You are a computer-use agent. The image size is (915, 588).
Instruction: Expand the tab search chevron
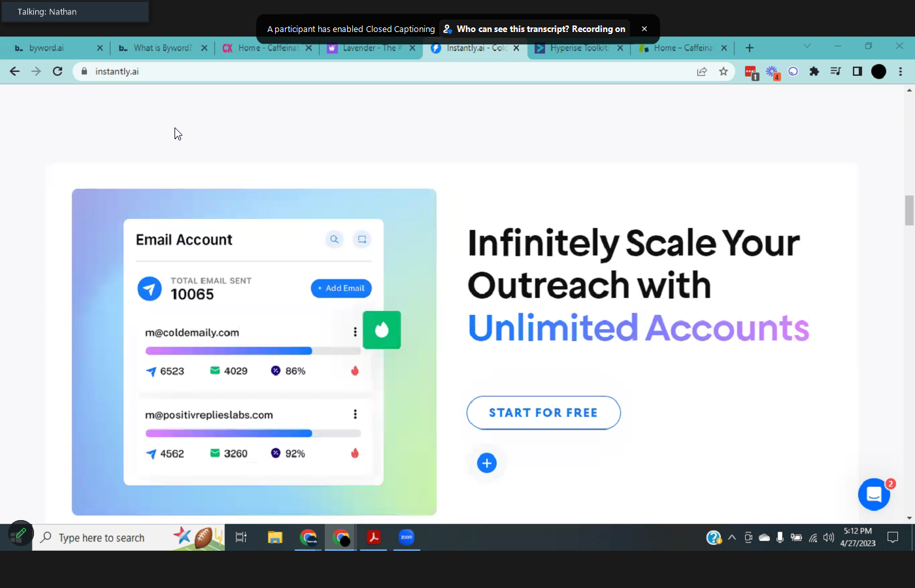(807, 46)
